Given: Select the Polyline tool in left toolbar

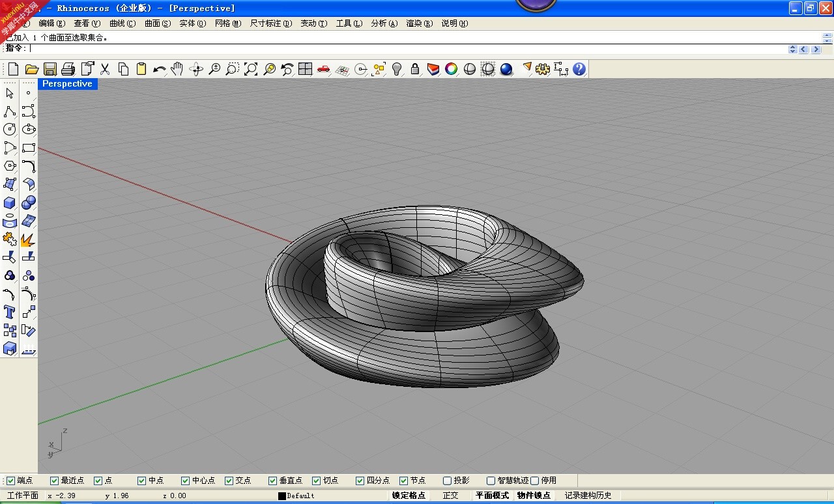Looking at the screenshot, I should pos(10,111).
